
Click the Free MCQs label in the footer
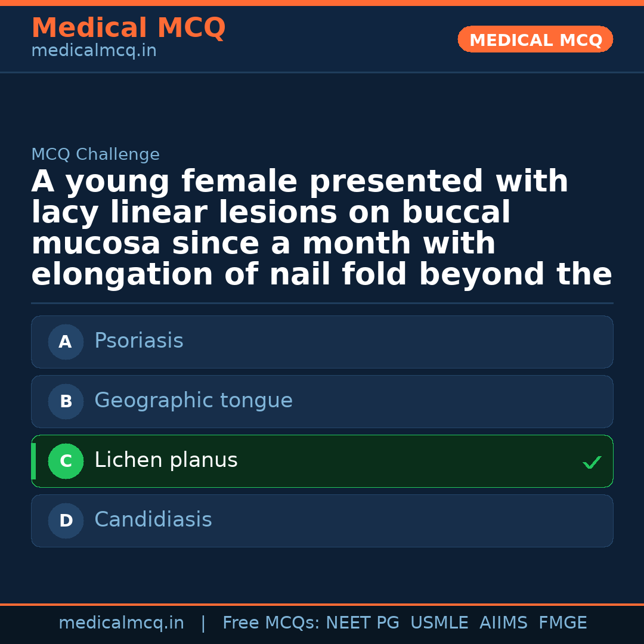tap(271, 623)
